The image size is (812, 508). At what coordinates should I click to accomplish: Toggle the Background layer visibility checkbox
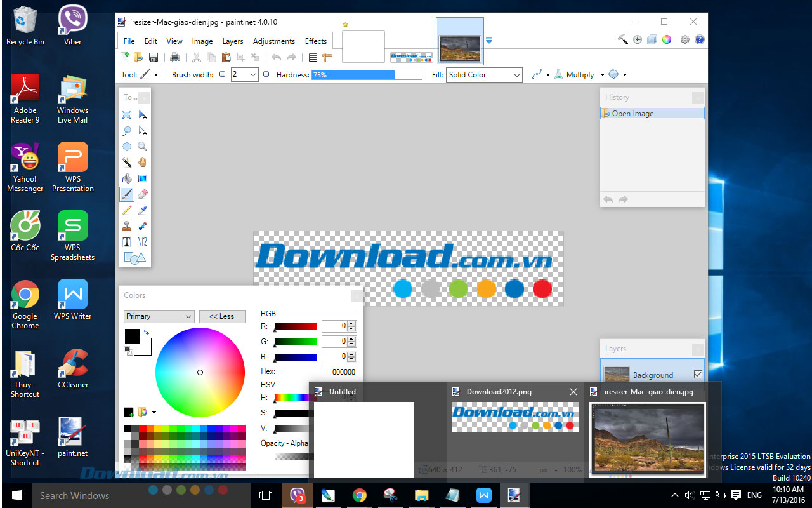698,375
